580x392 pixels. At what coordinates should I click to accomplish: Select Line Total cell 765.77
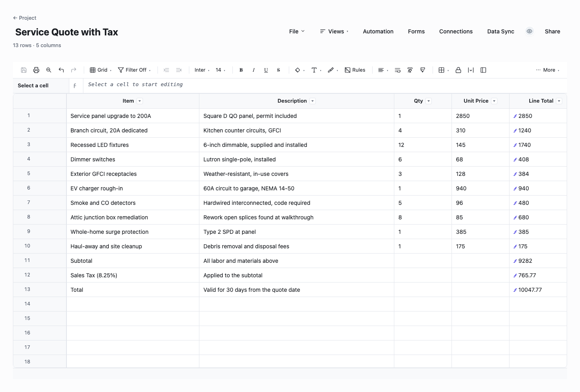pyautogui.click(x=538, y=275)
